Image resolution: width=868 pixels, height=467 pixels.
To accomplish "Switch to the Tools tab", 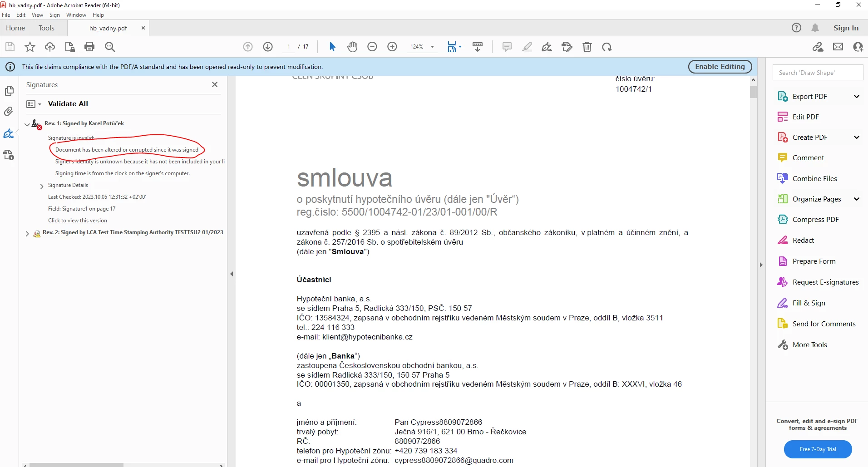I will [46, 28].
